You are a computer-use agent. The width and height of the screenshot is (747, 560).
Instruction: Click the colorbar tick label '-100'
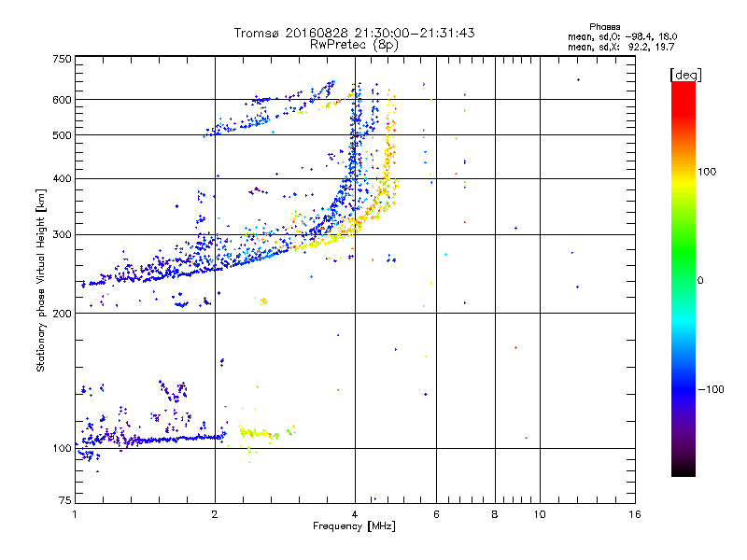(x=712, y=389)
